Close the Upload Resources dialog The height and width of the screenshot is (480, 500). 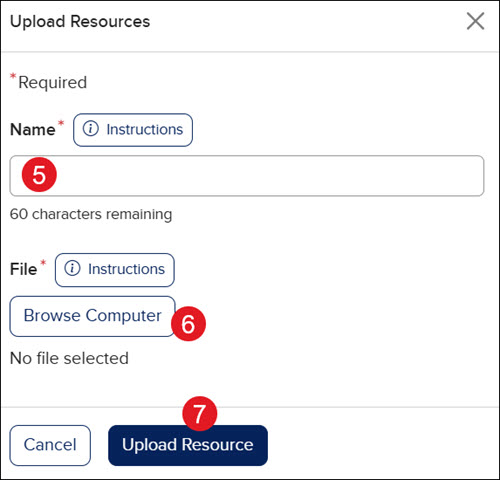[475, 21]
